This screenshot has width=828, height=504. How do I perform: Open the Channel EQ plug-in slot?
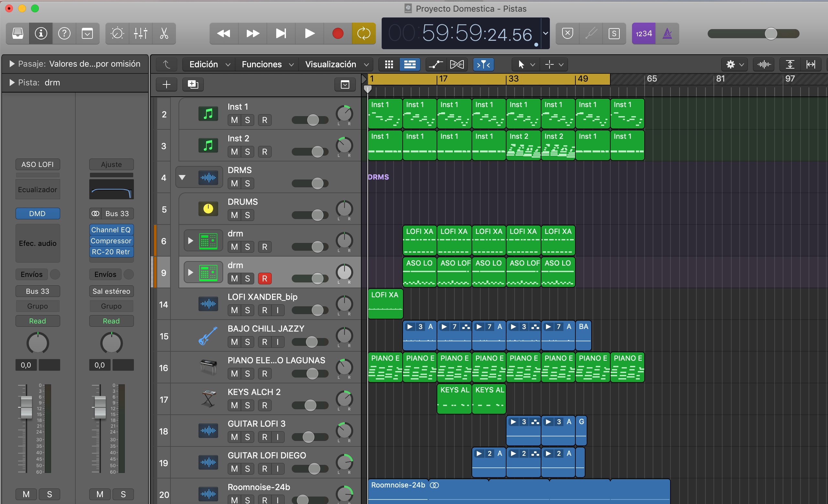click(111, 230)
